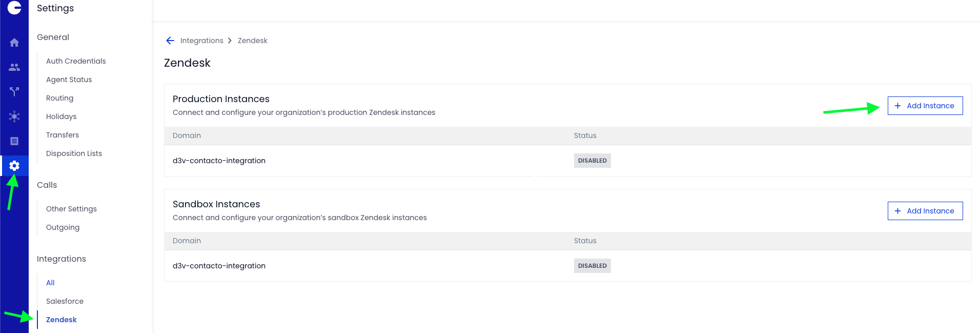This screenshot has height=333, width=980.
Task: Open Routing settings
Action: (x=60, y=98)
